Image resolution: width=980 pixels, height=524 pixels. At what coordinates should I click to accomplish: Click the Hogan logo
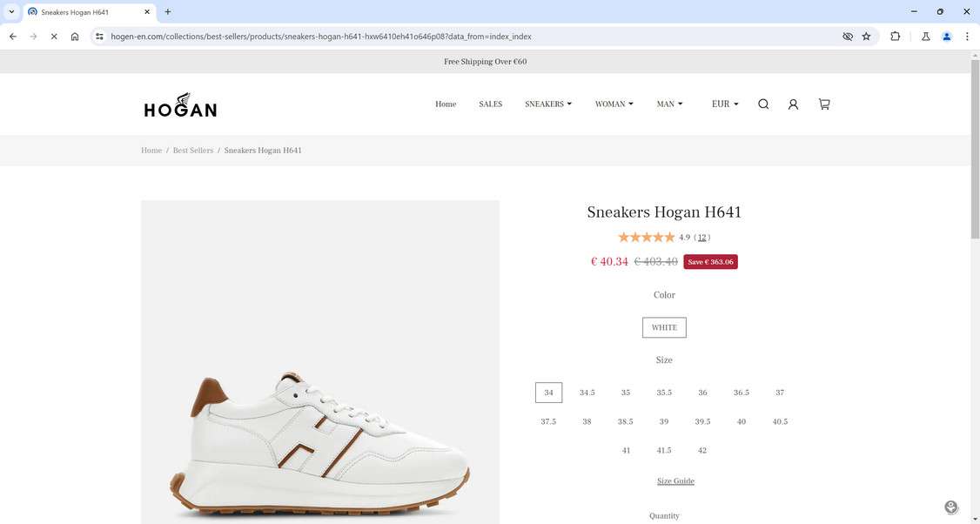click(181, 105)
